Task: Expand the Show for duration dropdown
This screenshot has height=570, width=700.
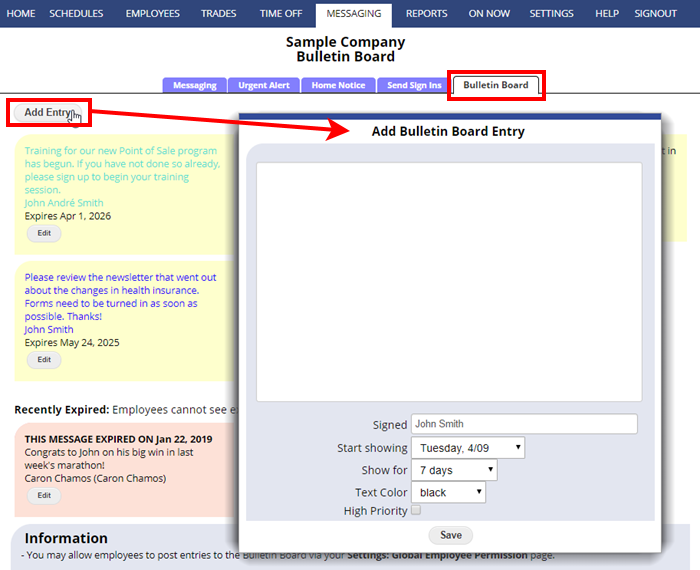Action: pyautogui.click(x=453, y=470)
